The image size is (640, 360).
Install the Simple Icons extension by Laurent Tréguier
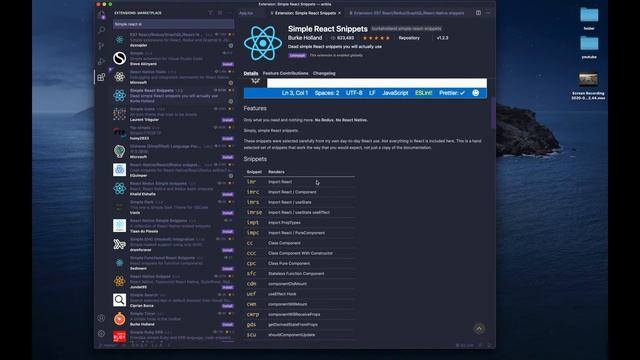pyautogui.click(x=228, y=120)
